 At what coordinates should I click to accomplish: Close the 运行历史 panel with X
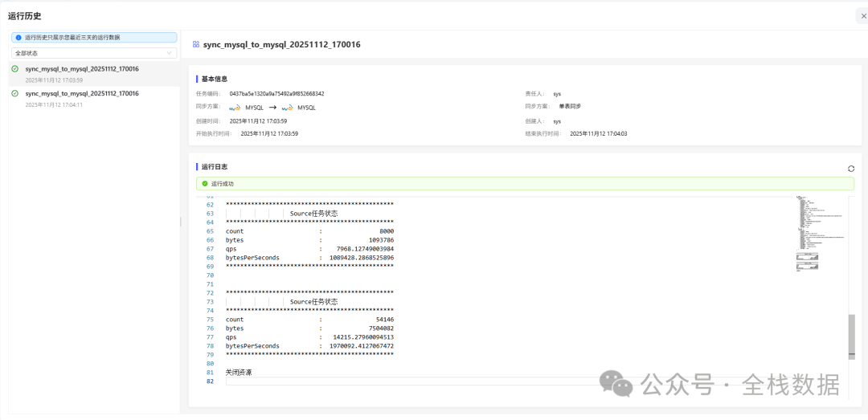pos(863,16)
